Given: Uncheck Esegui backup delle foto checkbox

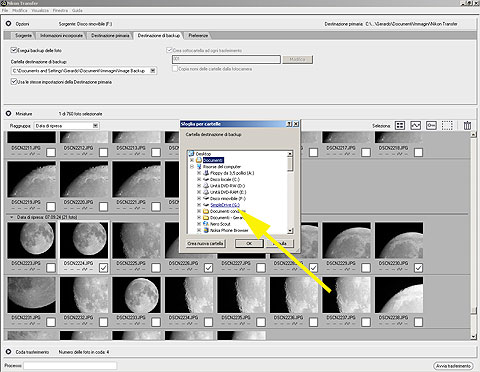Looking at the screenshot, I should (14, 50).
